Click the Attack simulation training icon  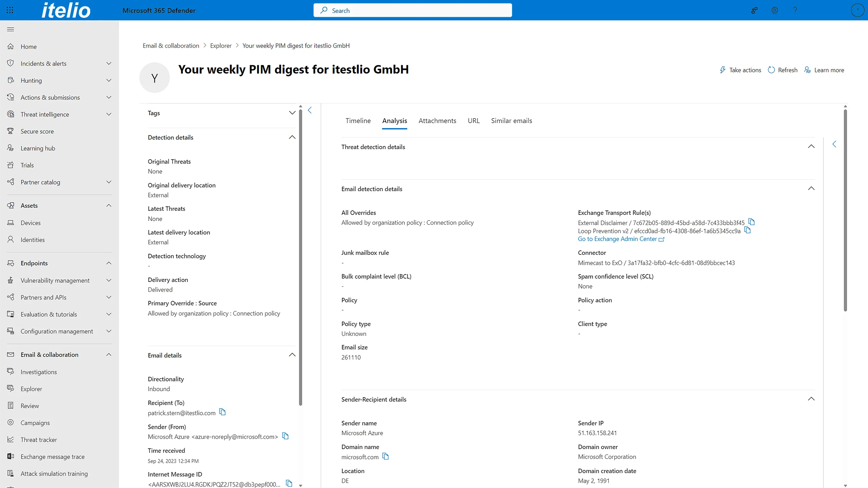(x=11, y=473)
